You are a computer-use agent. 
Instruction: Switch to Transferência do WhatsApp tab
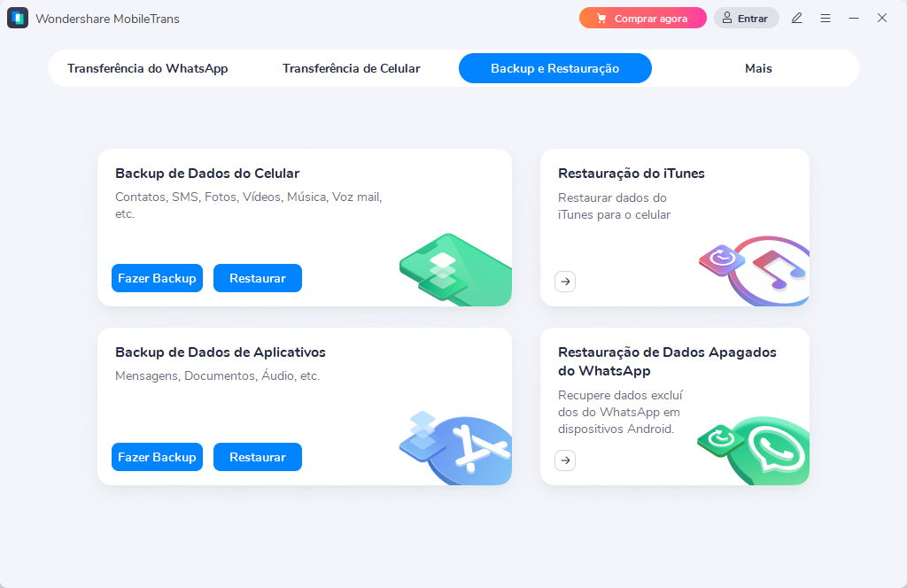coord(148,68)
